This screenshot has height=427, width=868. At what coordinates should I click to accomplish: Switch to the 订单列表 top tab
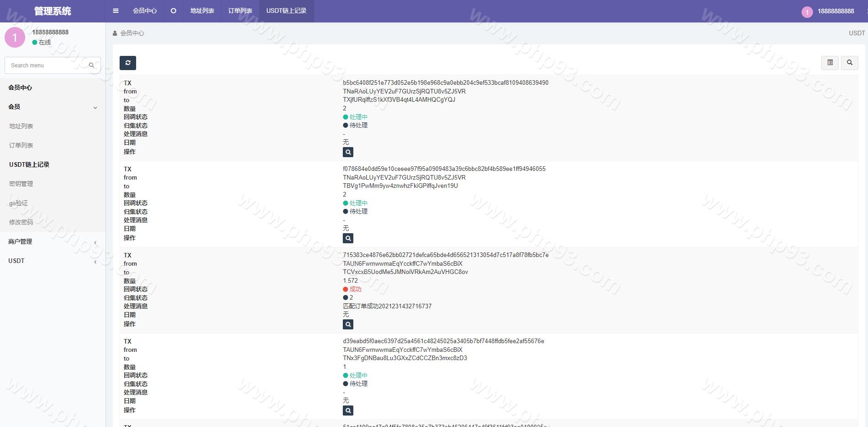click(240, 11)
